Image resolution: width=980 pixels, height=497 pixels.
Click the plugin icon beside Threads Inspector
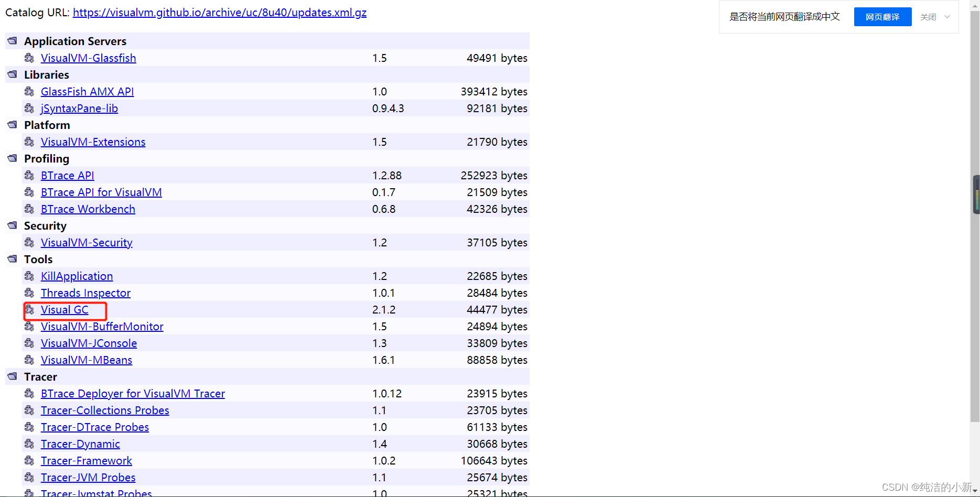click(29, 293)
